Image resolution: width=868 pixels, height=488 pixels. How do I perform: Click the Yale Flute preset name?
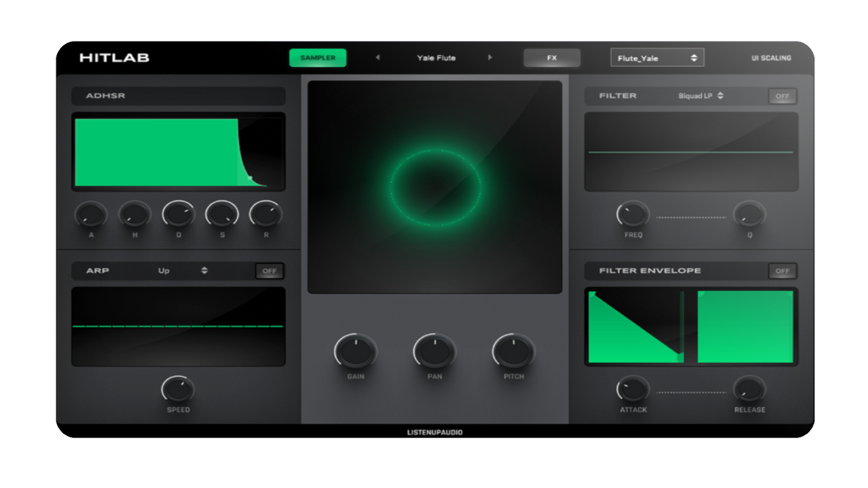(436, 58)
